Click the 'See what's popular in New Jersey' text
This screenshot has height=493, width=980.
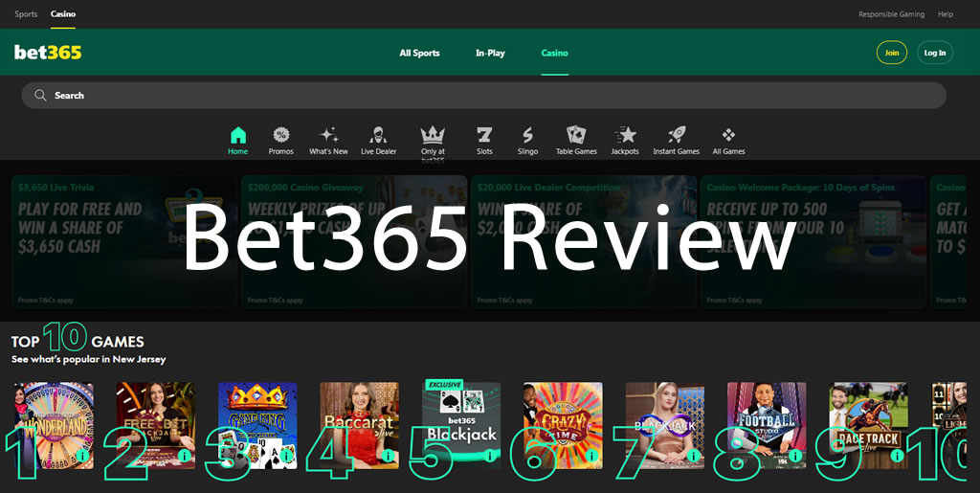click(x=89, y=359)
